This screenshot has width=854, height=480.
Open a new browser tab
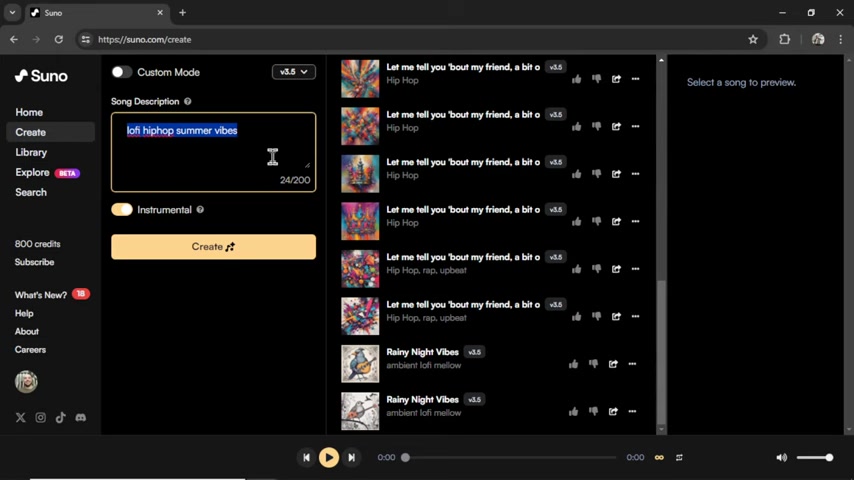click(x=182, y=13)
